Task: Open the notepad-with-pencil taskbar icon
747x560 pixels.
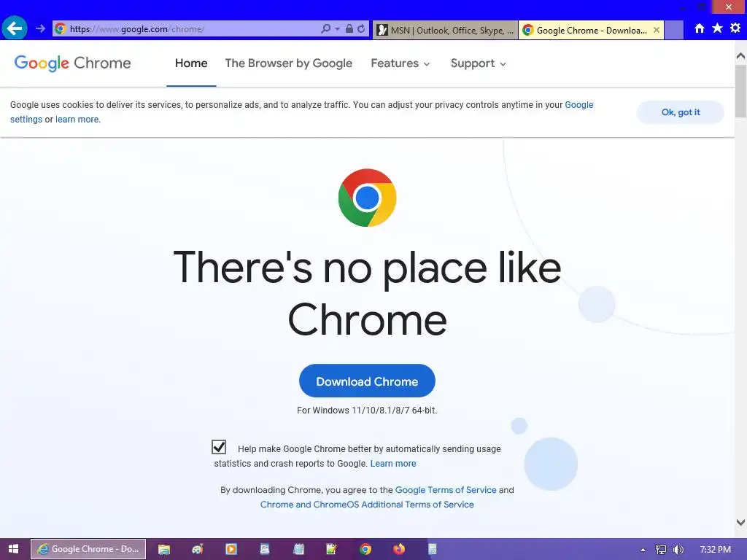Action: (x=332, y=549)
